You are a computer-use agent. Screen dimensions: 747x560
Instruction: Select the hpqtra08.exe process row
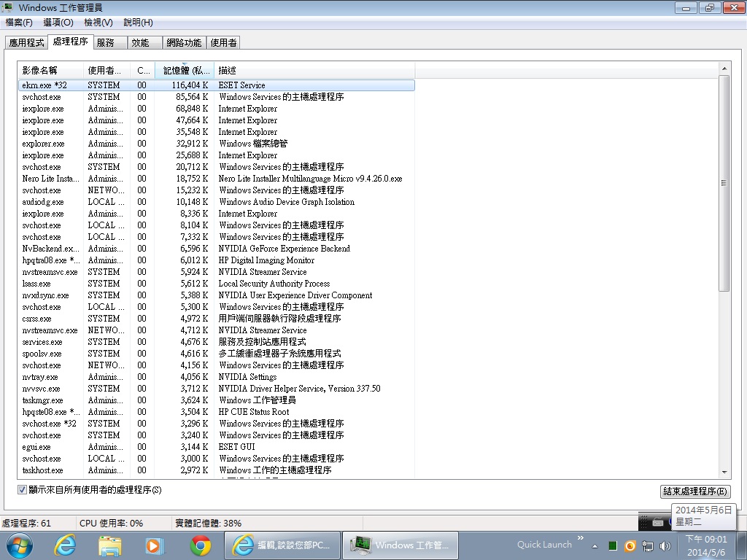tap(216, 260)
